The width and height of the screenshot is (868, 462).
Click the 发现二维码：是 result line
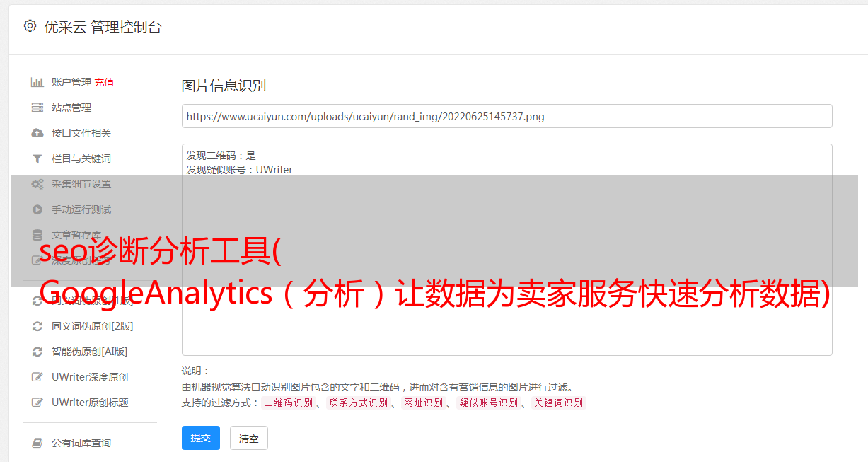(x=221, y=156)
